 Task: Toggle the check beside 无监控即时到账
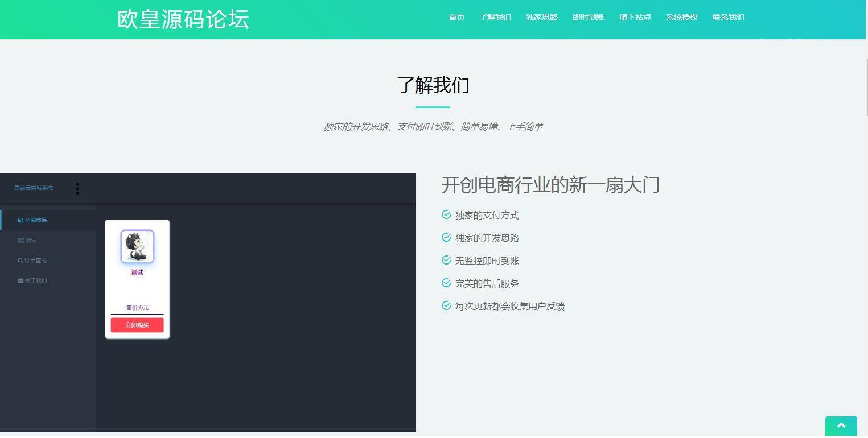coord(446,260)
